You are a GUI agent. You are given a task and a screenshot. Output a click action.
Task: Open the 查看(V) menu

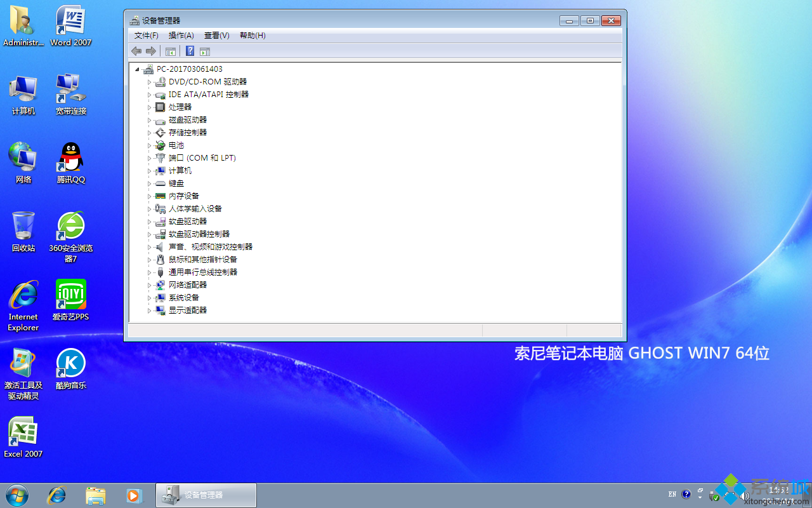(x=217, y=36)
